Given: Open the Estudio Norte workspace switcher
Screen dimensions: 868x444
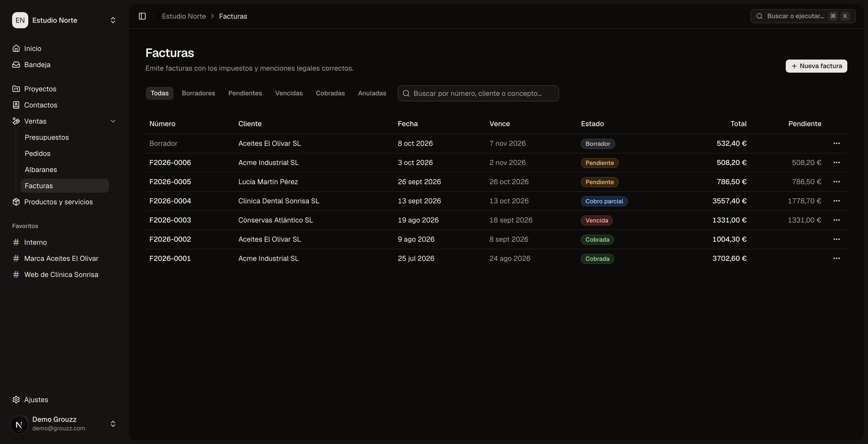Looking at the screenshot, I should coord(64,20).
